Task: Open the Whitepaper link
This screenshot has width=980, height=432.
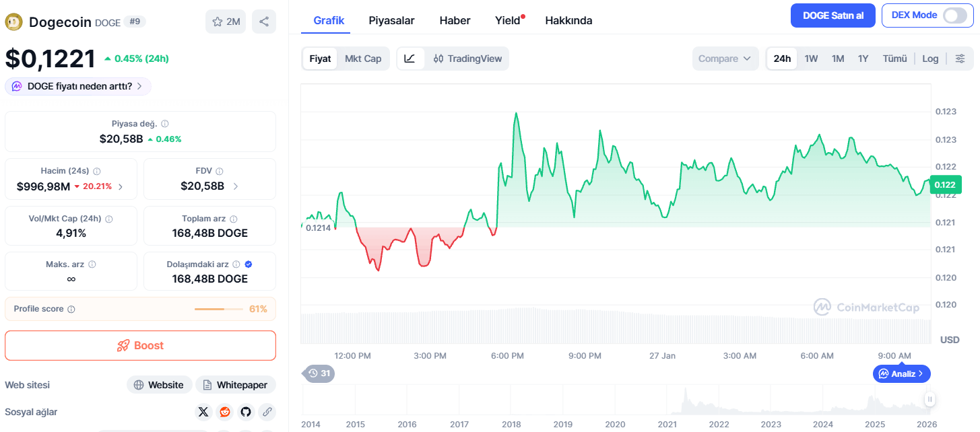Action: (235, 385)
